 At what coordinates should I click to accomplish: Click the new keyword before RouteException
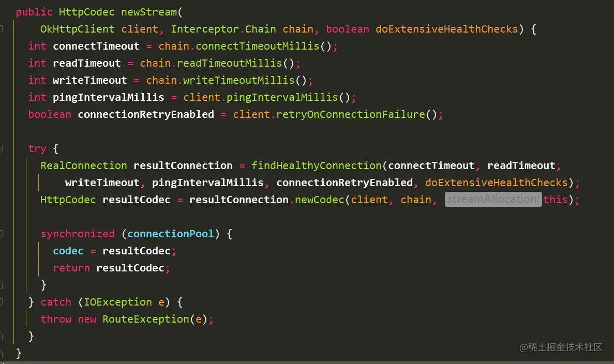point(87,320)
